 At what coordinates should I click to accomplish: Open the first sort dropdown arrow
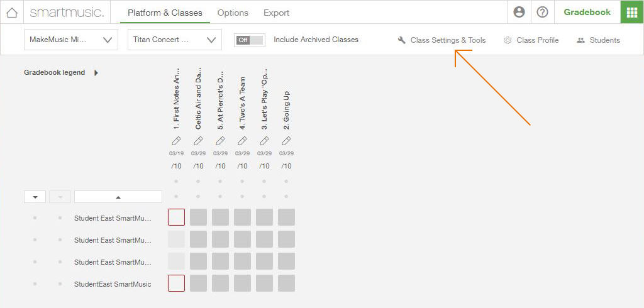35,197
